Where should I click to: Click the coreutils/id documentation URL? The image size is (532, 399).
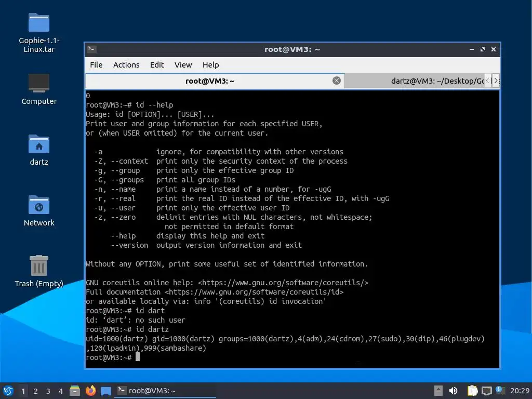click(254, 292)
